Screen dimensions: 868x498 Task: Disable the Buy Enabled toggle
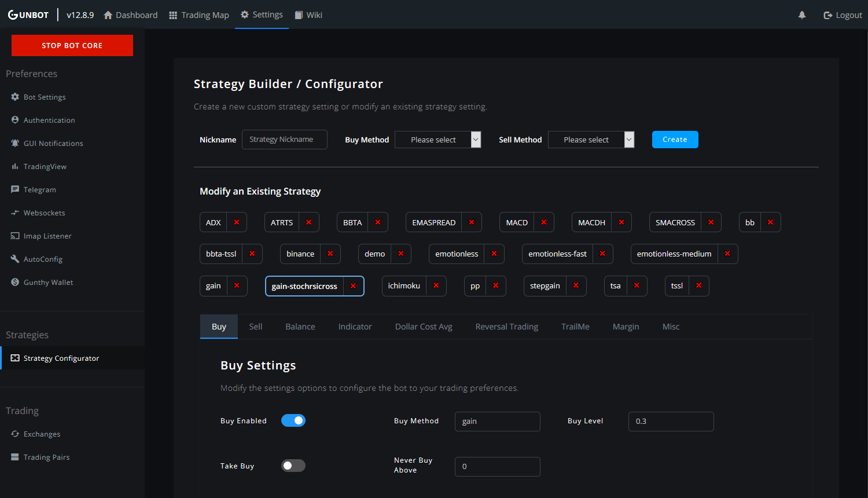coord(293,420)
